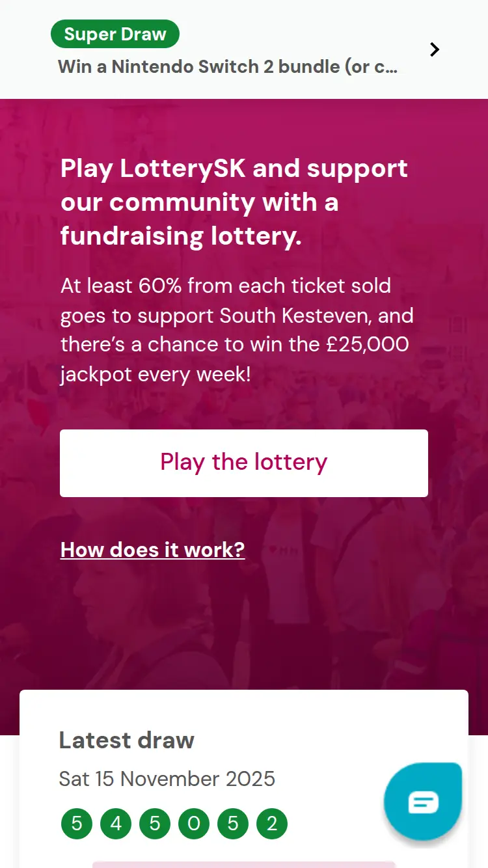Click the lottery ball showing number 2
The width and height of the screenshot is (488, 868).
(272, 824)
